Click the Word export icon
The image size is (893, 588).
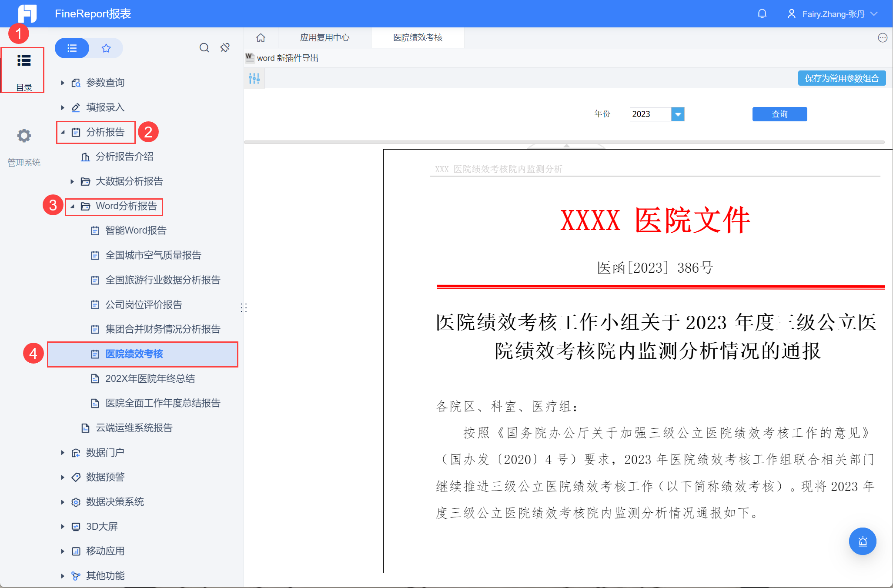(250, 57)
